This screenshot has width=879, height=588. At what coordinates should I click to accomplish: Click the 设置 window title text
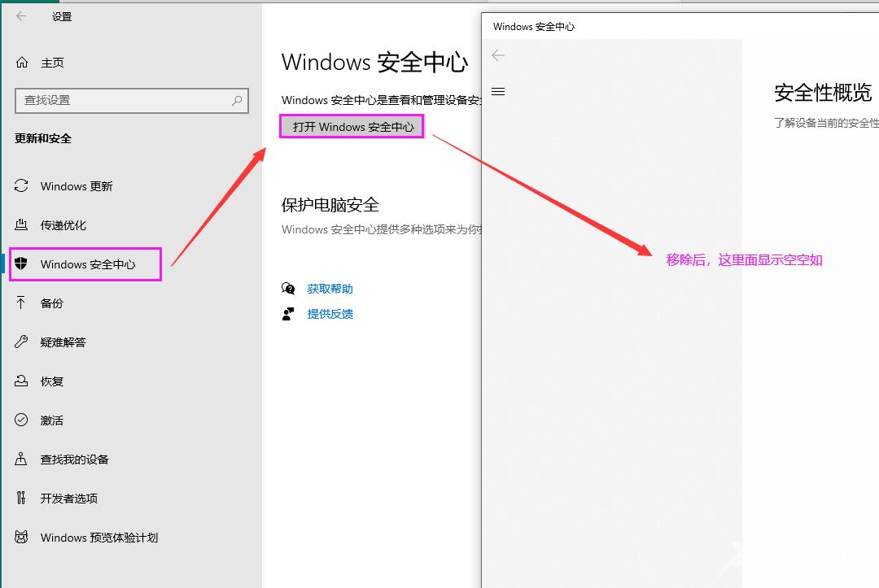(62, 17)
